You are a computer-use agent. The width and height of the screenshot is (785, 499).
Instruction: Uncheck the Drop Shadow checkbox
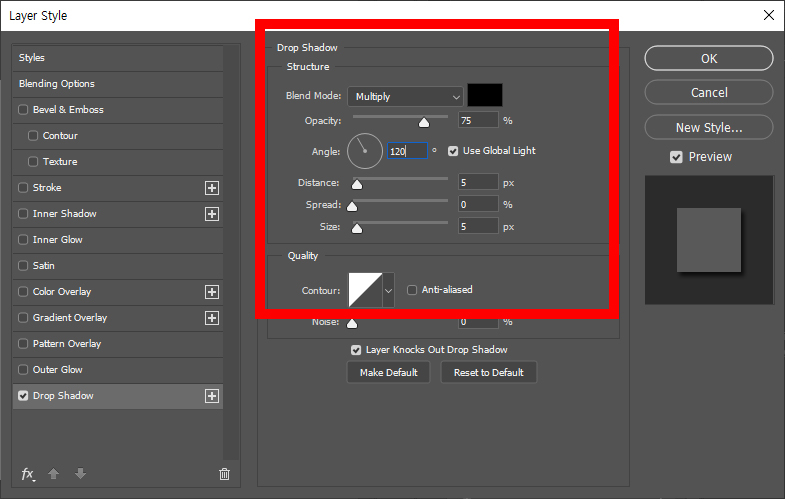coord(23,396)
